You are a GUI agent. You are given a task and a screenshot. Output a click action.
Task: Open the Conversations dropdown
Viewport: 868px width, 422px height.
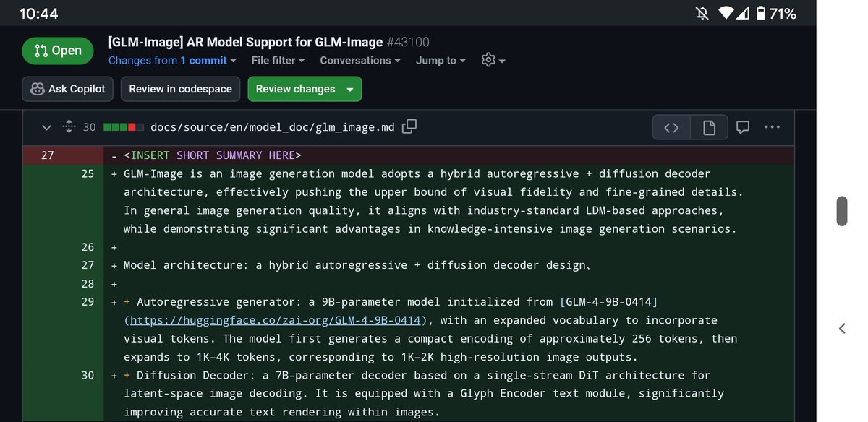pyautogui.click(x=360, y=61)
